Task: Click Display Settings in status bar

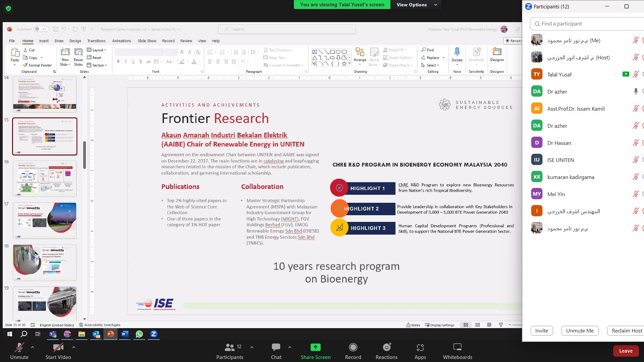Action: 440,325
